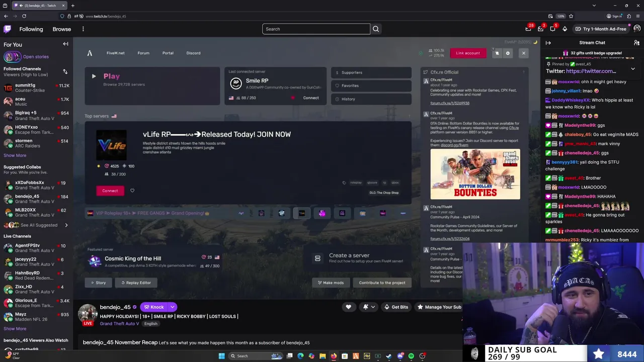The width and height of the screenshot is (644, 362).
Task: Click the 120% zoom level indicator
Action: click(x=560, y=16)
